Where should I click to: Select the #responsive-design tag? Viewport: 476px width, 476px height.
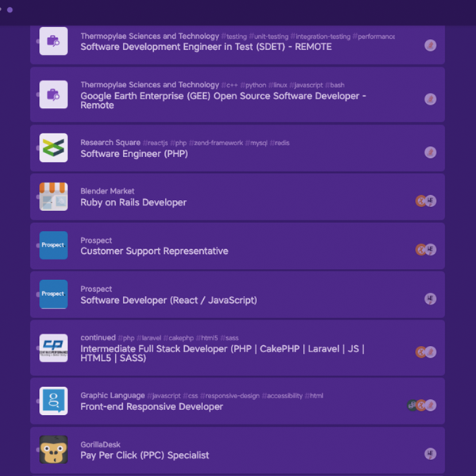pos(230,396)
